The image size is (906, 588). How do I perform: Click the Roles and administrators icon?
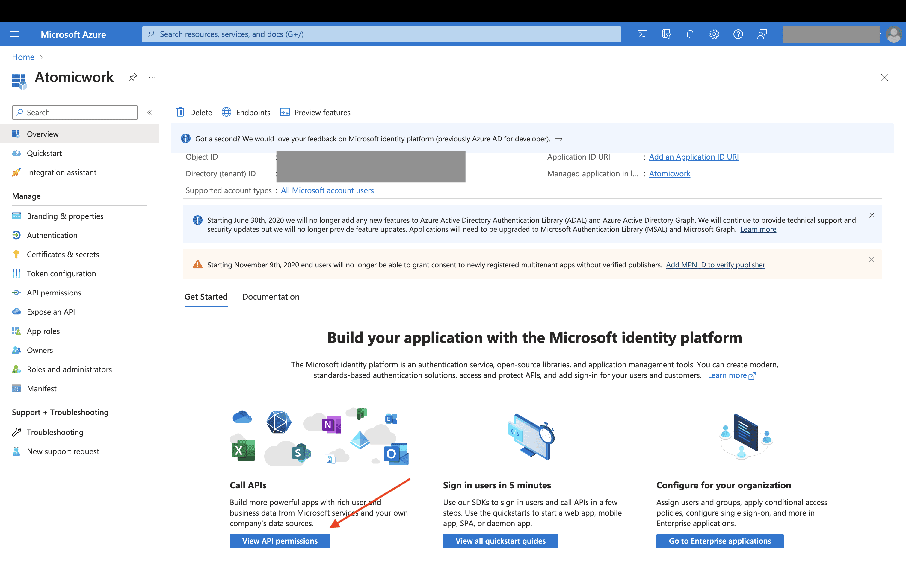16,369
